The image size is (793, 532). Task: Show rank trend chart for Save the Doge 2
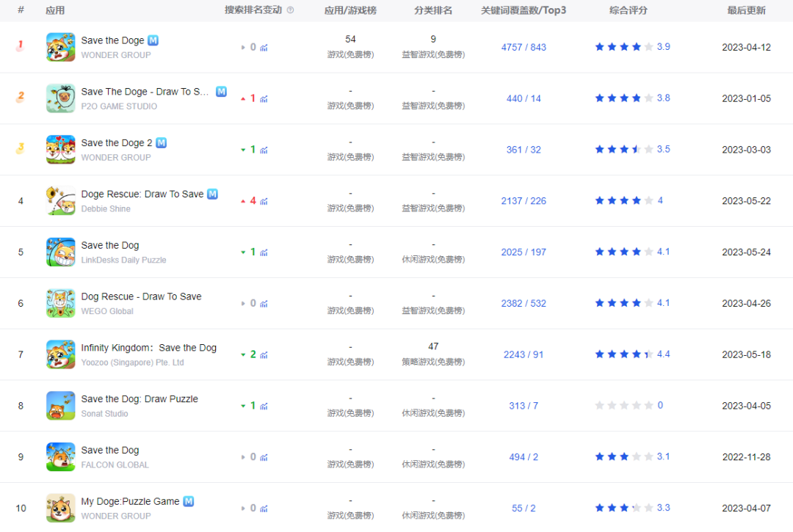pyautogui.click(x=264, y=150)
